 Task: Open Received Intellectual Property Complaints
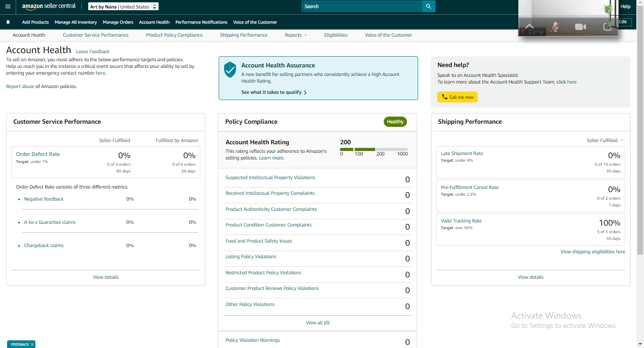click(270, 193)
